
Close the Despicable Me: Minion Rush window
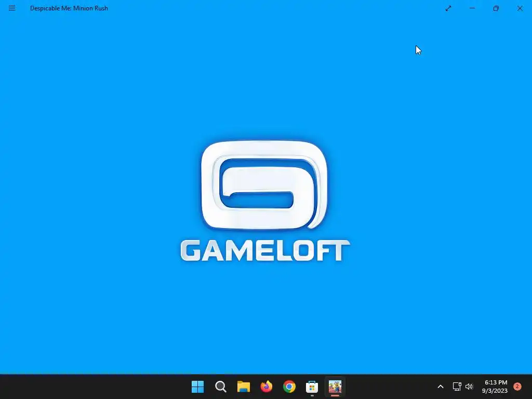(x=520, y=8)
